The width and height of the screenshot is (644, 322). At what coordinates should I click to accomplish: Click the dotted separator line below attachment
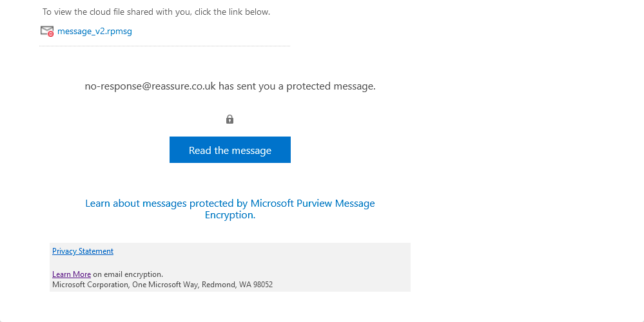tap(164, 46)
